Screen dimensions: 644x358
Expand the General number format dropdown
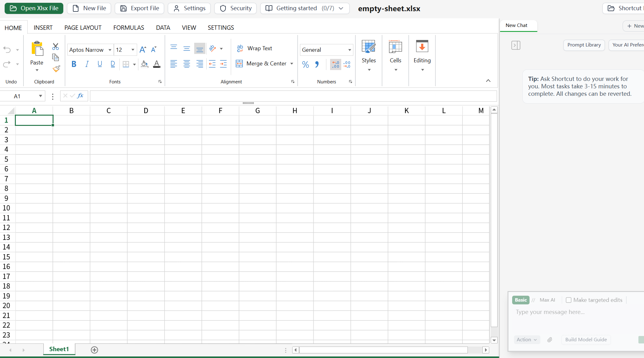click(350, 50)
